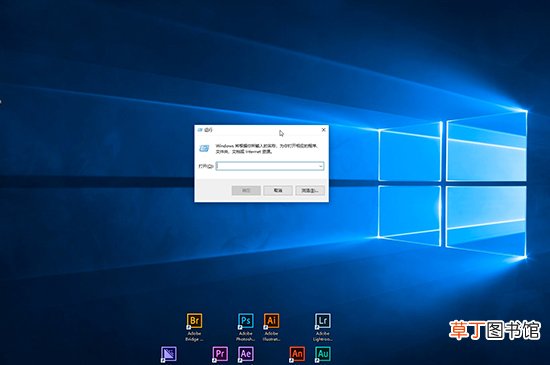
Task: Select the Adobe Illustrator Ai shortcut icon
Action: click(271, 321)
